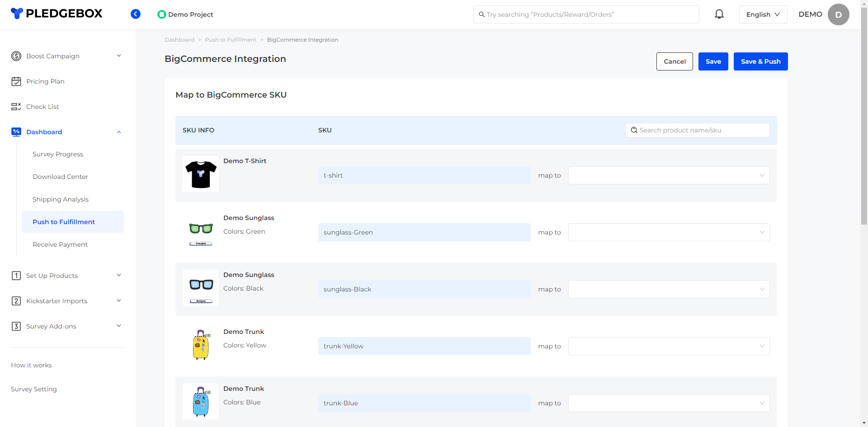Viewport: 868px width, 427px height.
Task: Click the Colors: Blue label
Action: coord(242,402)
